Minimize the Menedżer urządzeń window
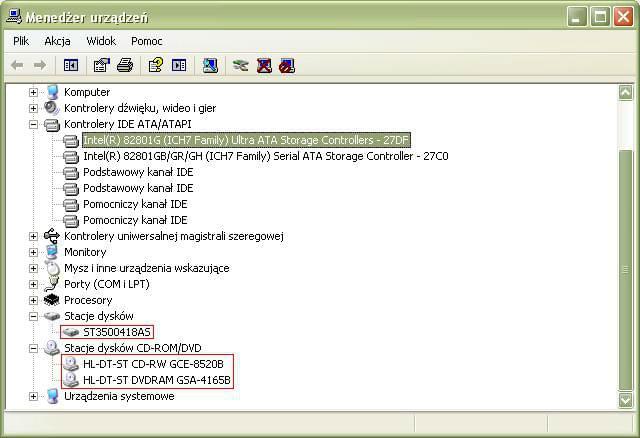The image size is (640, 438). click(576, 17)
